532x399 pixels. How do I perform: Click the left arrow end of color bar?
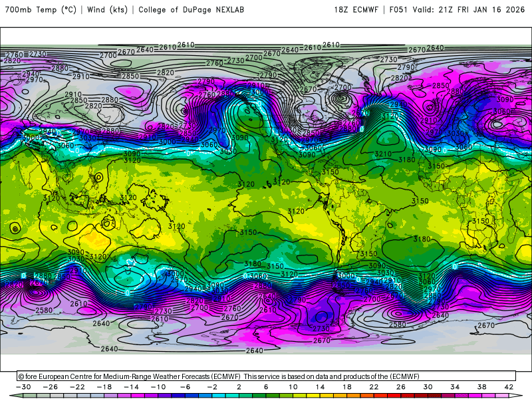click(16, 396)
